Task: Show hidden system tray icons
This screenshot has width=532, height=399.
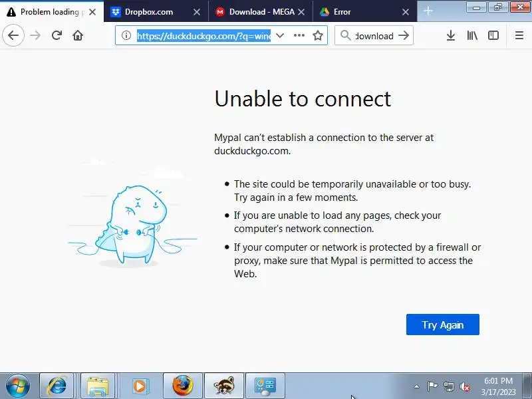Action: pos(417,386)
